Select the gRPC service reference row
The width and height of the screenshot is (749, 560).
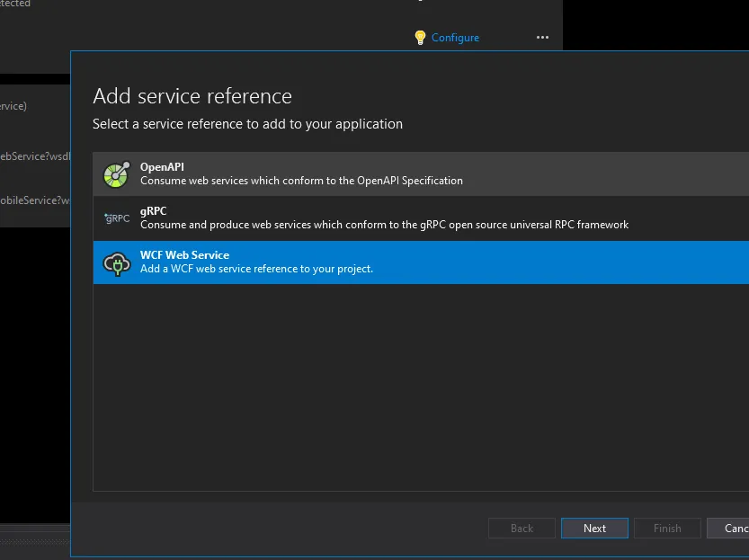(x=421, y=218)
